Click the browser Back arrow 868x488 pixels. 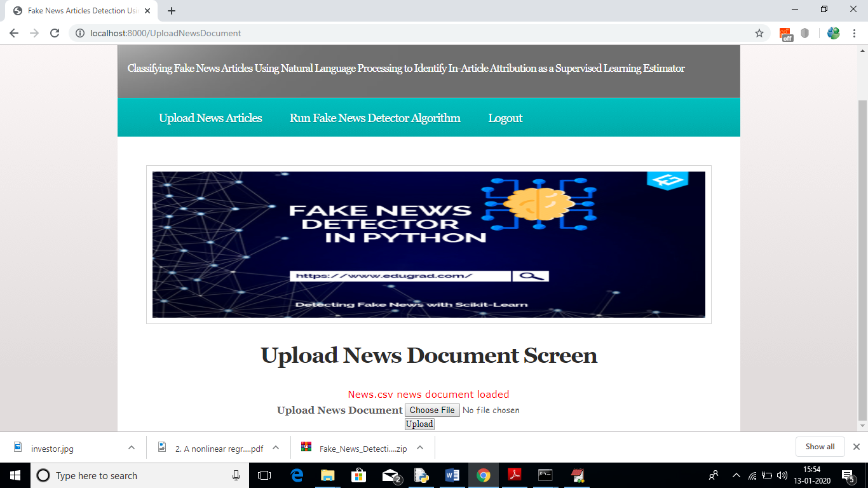point(14,33)
